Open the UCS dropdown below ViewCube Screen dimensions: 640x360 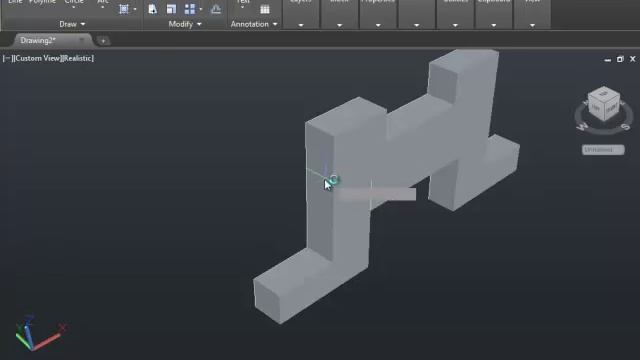coord(603,150)
